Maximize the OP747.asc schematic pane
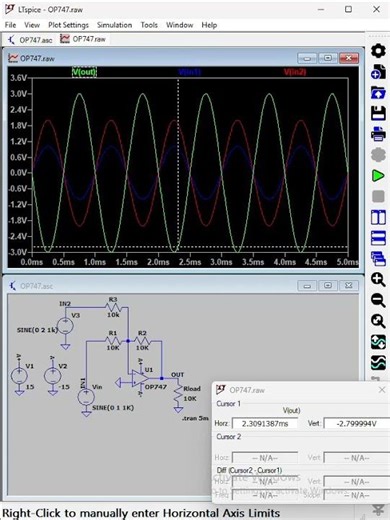 click(328, 286)
